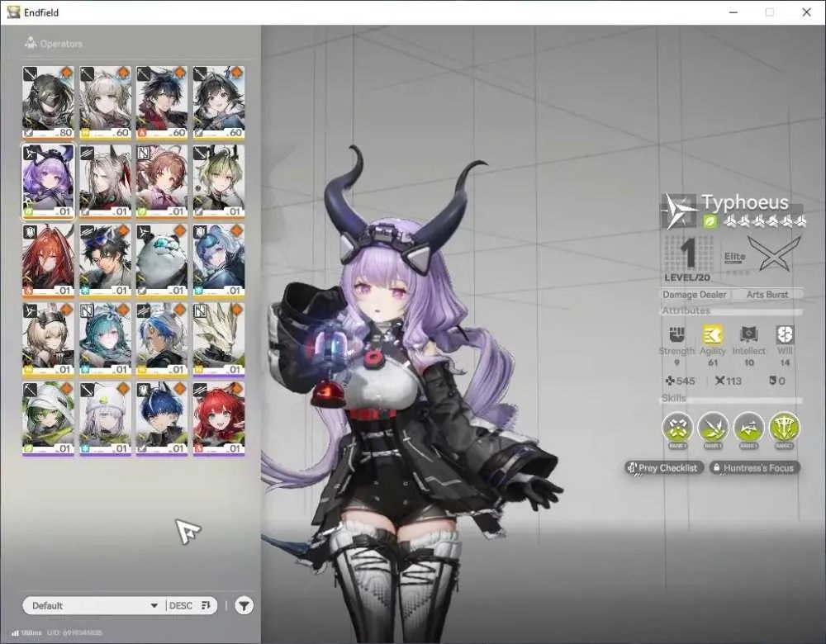Select the light-green-haired operator with horns
This screenshot has height=644, width=826.
pos(219,181)
